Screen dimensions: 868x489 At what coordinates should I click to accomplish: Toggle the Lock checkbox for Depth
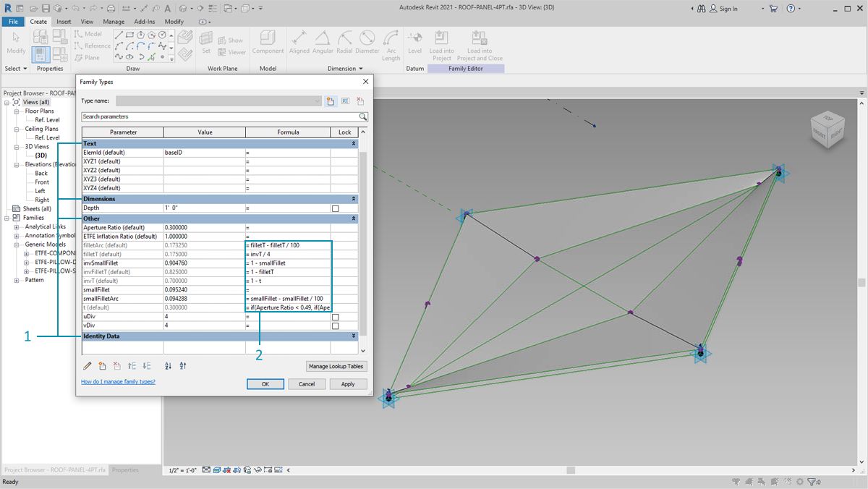tap(335, 208)
